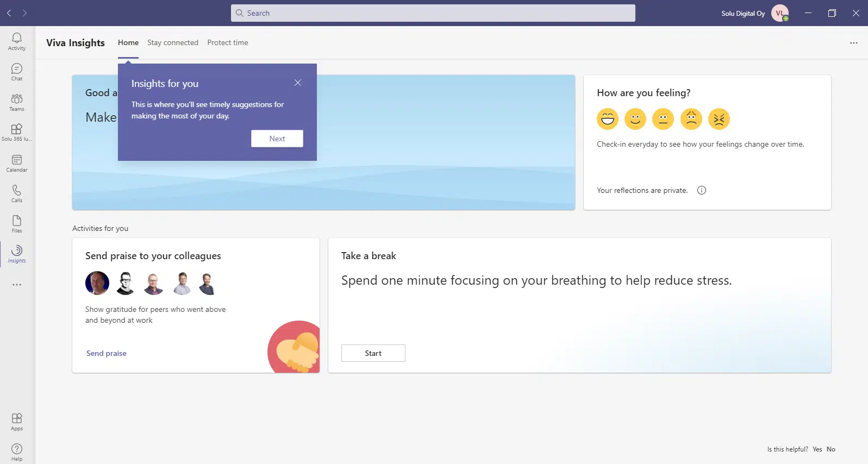Open Chat from the left rail
This screenshot has height=464, width=868.
(17, 71)
